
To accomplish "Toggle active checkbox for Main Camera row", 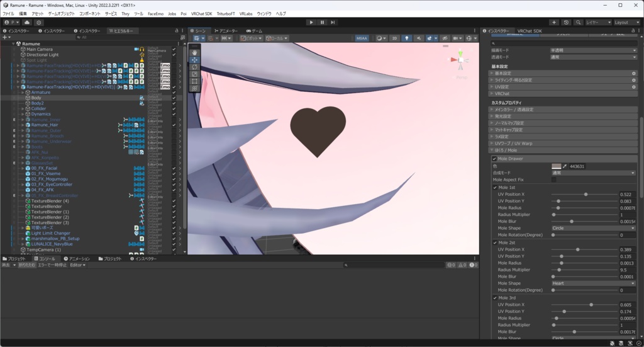I will click(x=174, y=49).
